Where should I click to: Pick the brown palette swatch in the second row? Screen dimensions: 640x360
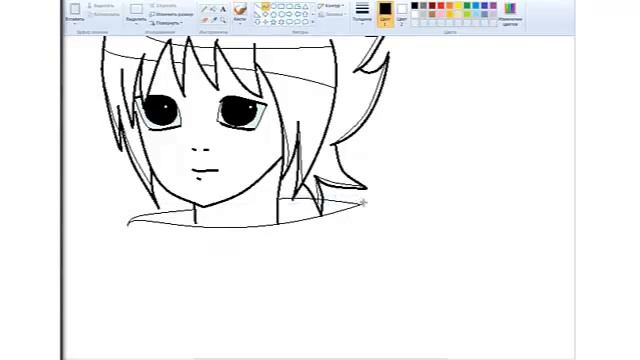tap(432, 14)
